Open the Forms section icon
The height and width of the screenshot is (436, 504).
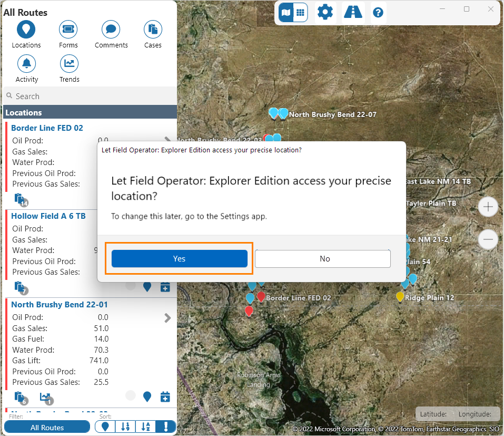[68, 30]
